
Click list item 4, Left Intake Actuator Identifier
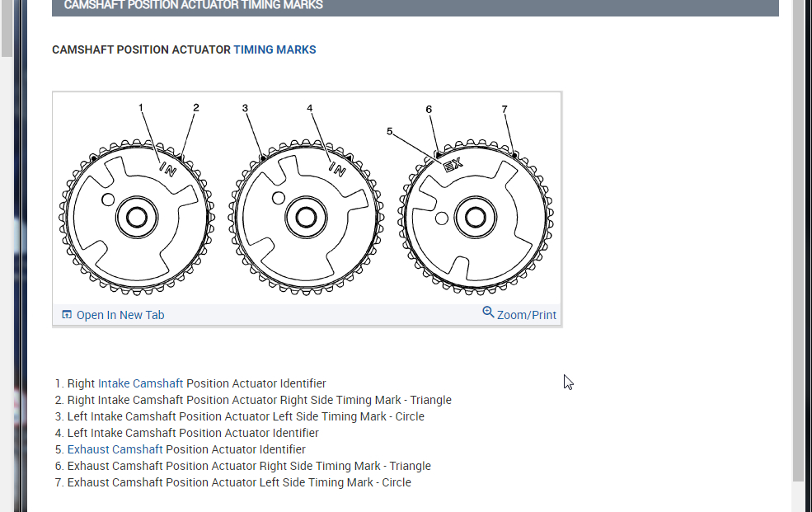[x=192, y=433]
